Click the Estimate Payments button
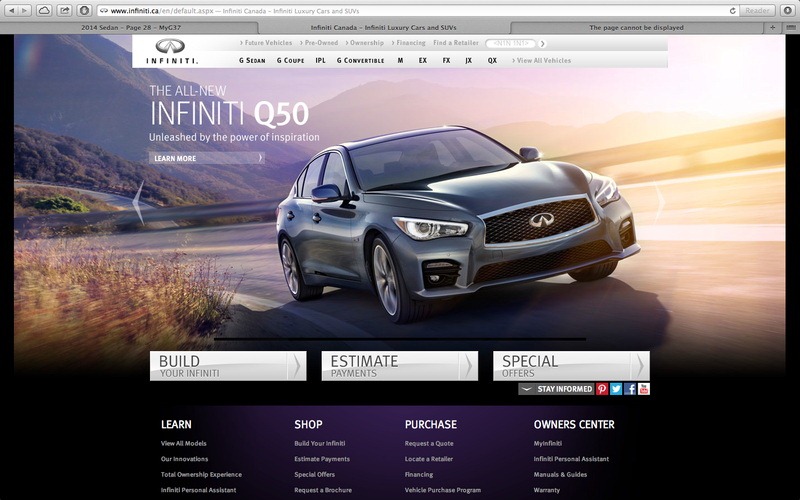 click(399, 366)
